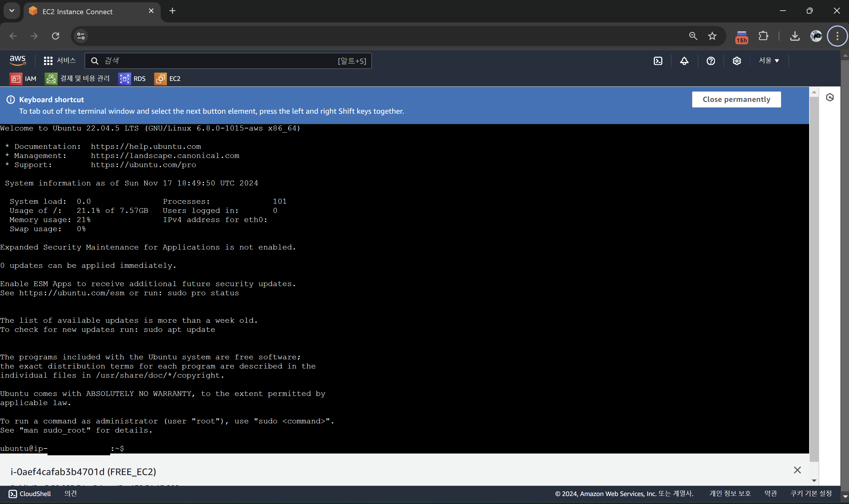Reload the EC2 Instance Connect page

coord(55,36)
